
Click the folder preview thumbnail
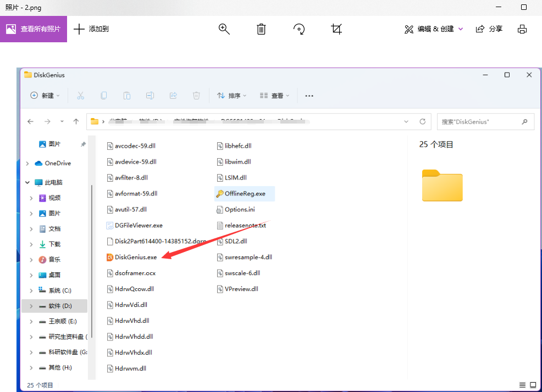tap(442, 186)
